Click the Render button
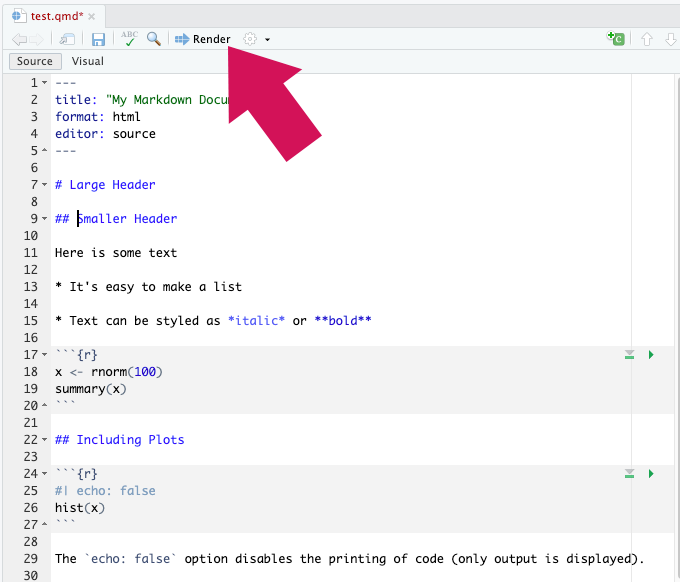The width and height of the screenshot is (680, 582). pyautogui.click(x=203, y=39)
